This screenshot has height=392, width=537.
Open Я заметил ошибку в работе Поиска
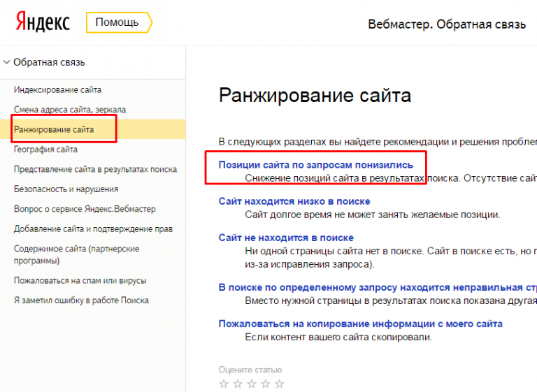(x=81, y=300)
